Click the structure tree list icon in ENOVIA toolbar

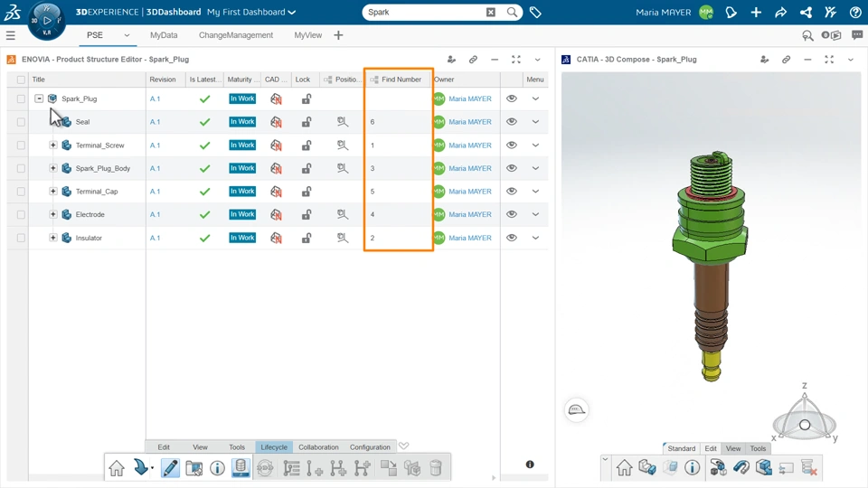291,468
